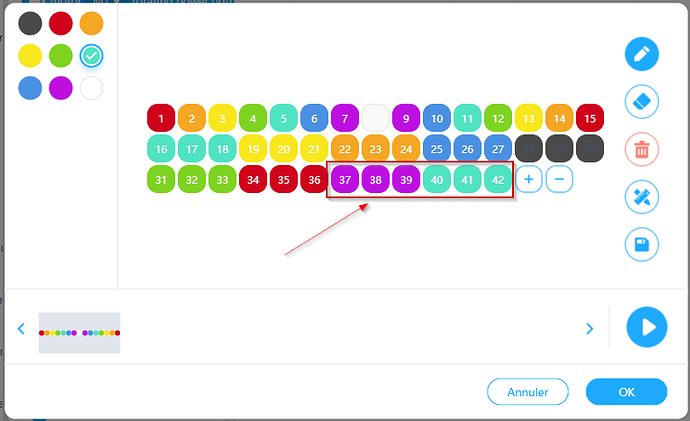Play the LED animation preview
This screenshot has height=421, width=690.
click(646, 327)
